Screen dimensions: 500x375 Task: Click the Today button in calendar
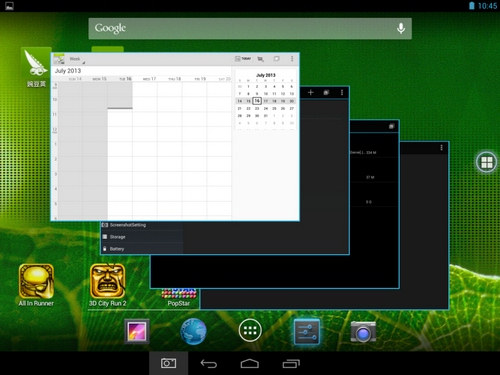(x=243, y=59)
